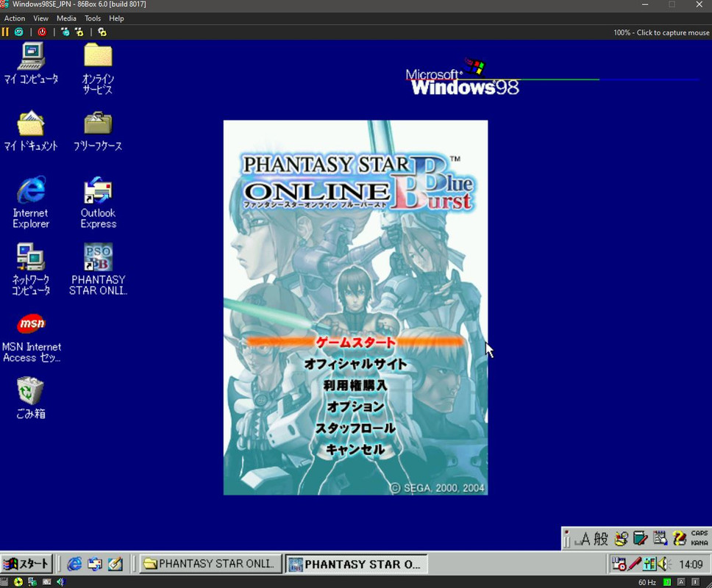Send Ctrl+Alt+Del via teal key icon
The image size is (712, 588).
tap(65, 32)
